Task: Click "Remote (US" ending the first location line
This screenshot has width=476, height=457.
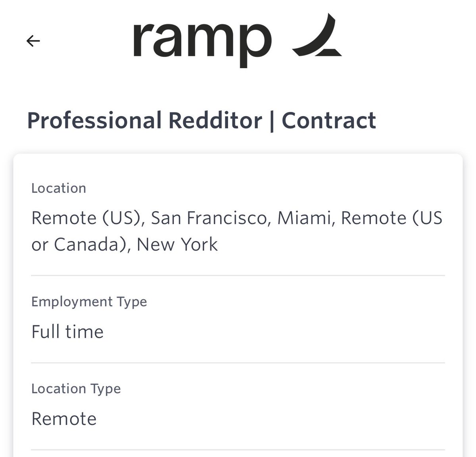Action: tap(392, 218)
